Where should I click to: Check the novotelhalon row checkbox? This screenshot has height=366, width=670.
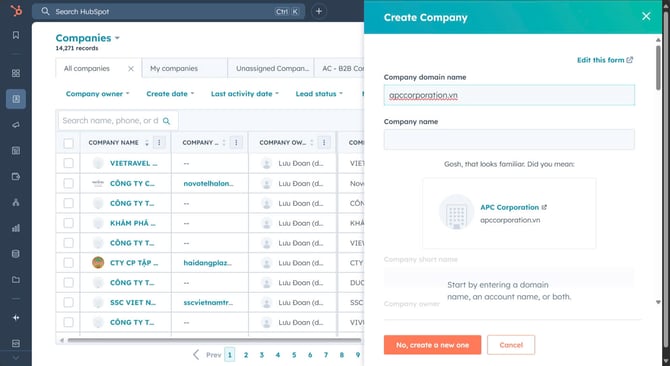68,183
